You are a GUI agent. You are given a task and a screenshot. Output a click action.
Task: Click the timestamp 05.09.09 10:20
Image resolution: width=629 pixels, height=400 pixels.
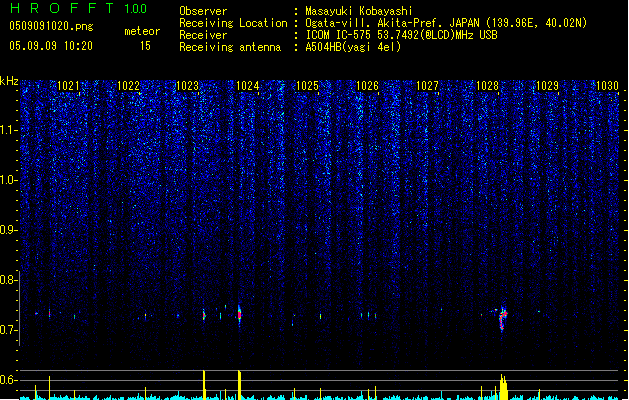pos(51,46)
